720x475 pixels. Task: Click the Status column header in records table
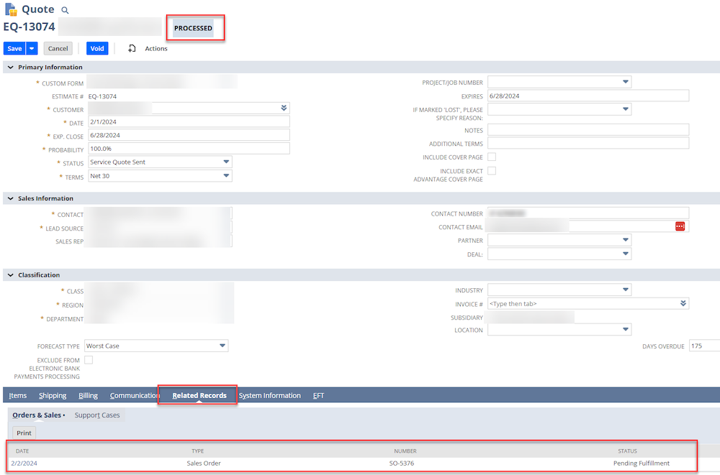pos(627,451)
